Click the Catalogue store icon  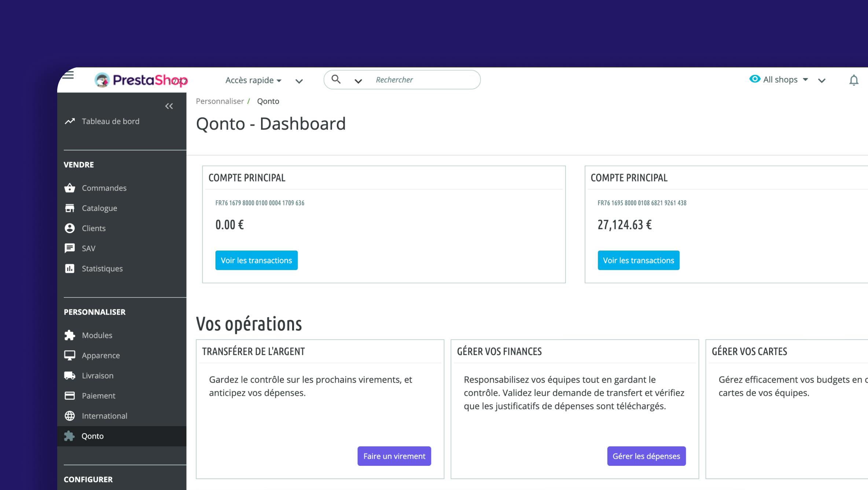click(x=70, y=208)
